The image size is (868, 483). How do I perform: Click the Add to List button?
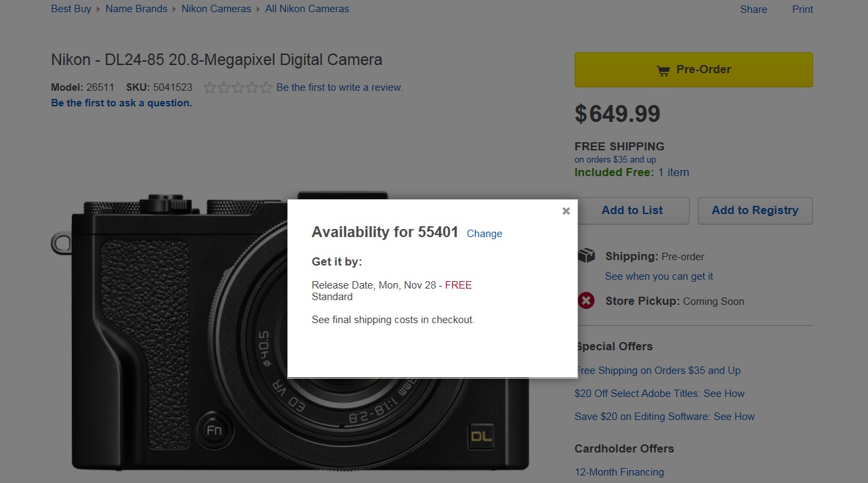632,211
